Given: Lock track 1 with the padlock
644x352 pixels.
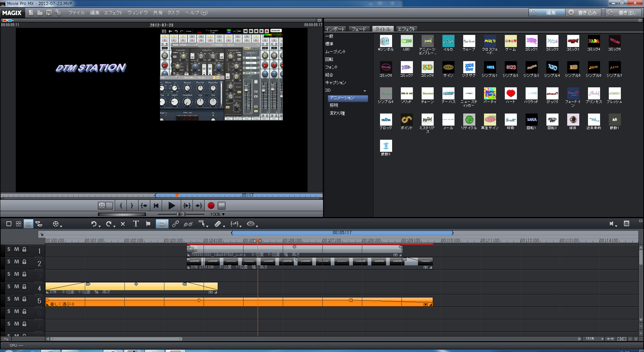Looking at the screenshot, I should (24, 249).
